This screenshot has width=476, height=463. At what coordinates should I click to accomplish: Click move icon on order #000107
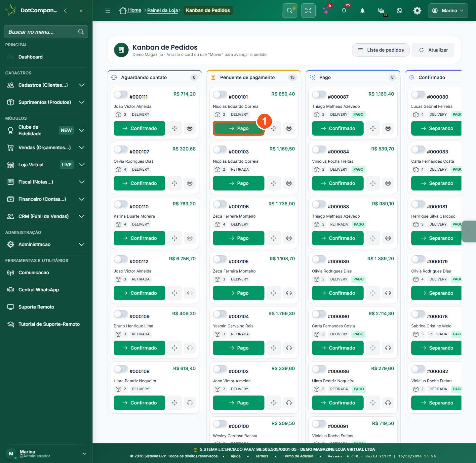click(175, 183)
